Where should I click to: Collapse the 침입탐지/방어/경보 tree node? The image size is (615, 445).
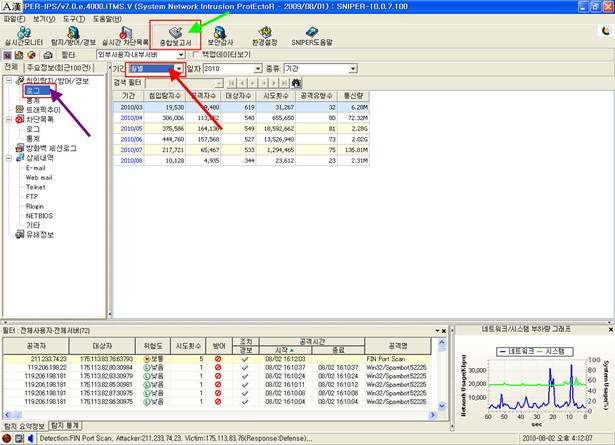click(9, 79)
